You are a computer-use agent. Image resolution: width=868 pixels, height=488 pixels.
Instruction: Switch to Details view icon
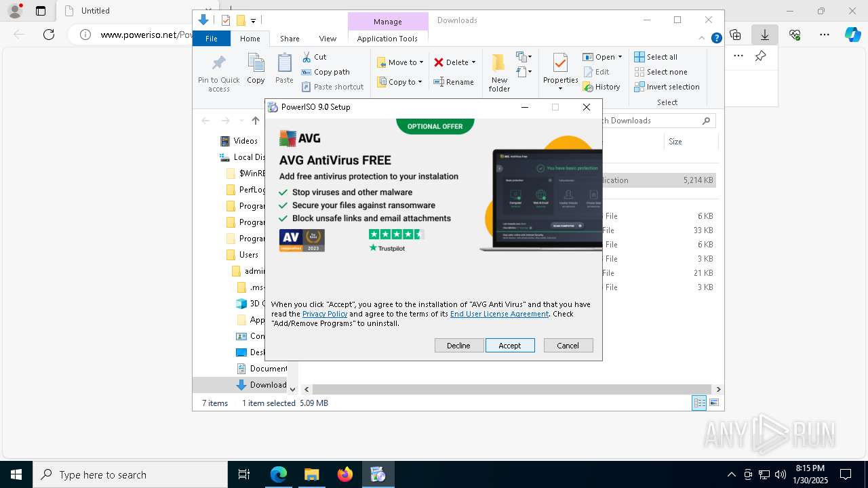[699, 403]
